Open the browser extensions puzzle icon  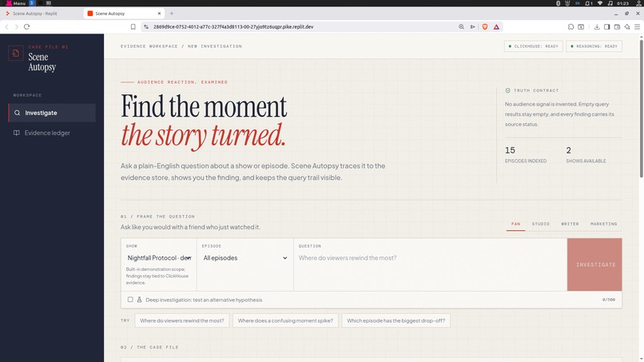(571, 26)
